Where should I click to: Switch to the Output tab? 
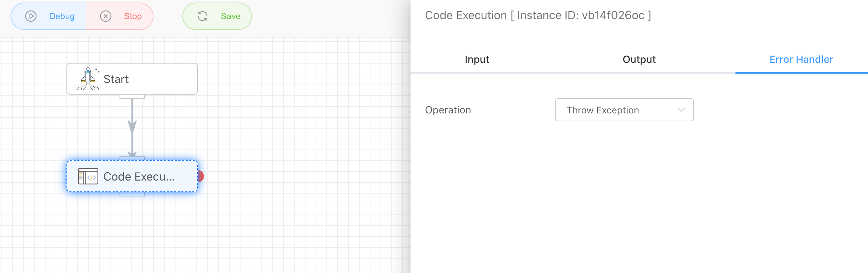point(639,59)
